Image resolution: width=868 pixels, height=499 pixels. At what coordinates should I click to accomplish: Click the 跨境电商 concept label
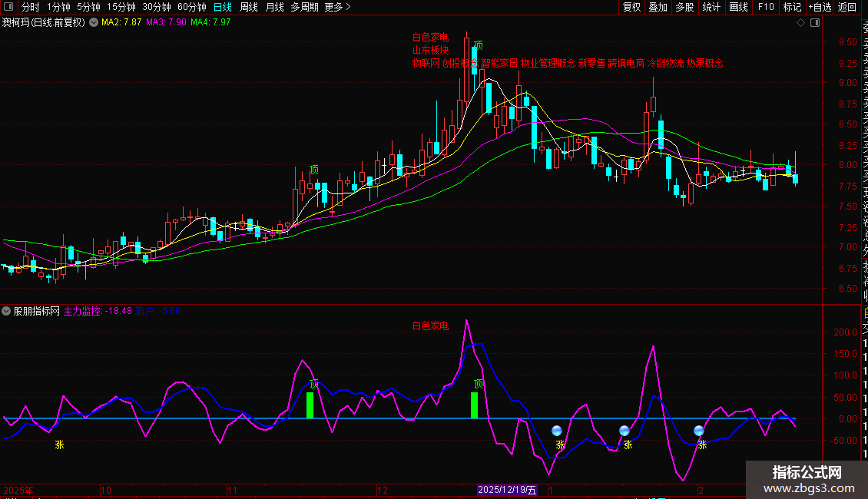627,63
